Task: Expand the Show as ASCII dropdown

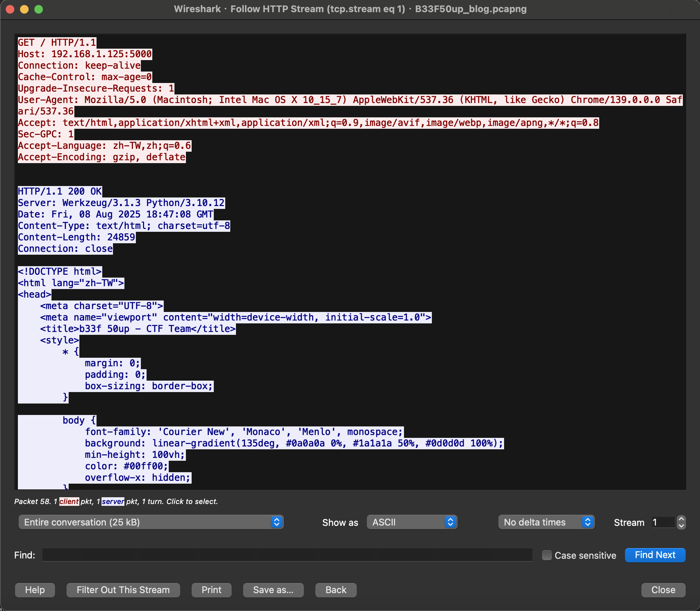Action: tap(412, 522)
